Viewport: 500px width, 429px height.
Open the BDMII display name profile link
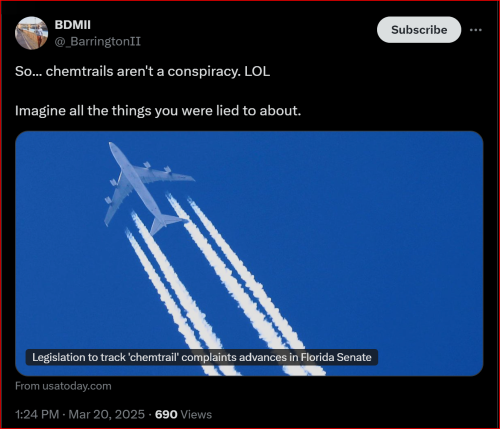pos(72,25)
